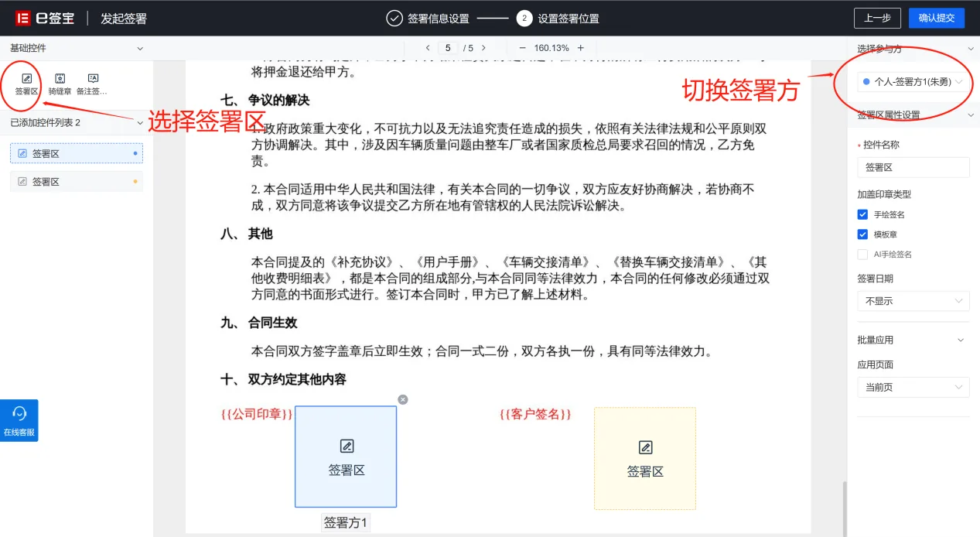Collapse the 选择参与方 panel
This screenshot has height=537, width=980.
click(x=971, y=49)
